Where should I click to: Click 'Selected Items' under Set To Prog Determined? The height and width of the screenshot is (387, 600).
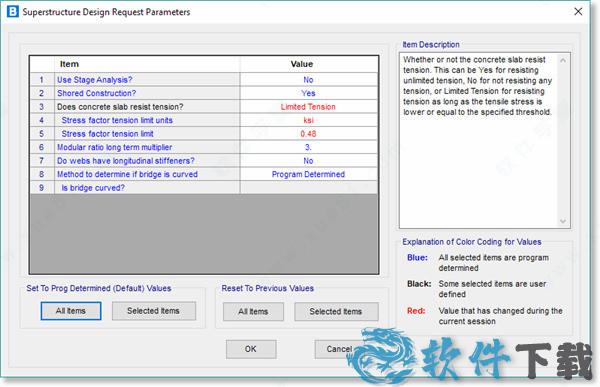[x=154, y=311]
